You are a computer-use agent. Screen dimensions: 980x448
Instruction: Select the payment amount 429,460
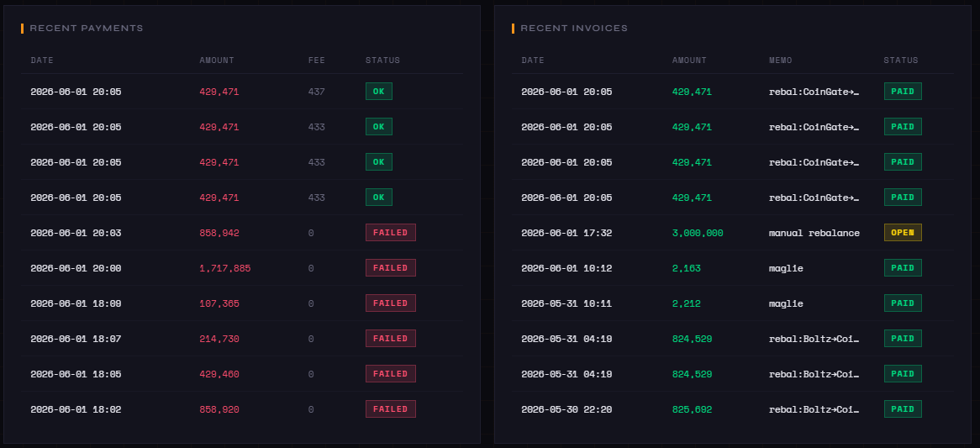tap(219, 374)
